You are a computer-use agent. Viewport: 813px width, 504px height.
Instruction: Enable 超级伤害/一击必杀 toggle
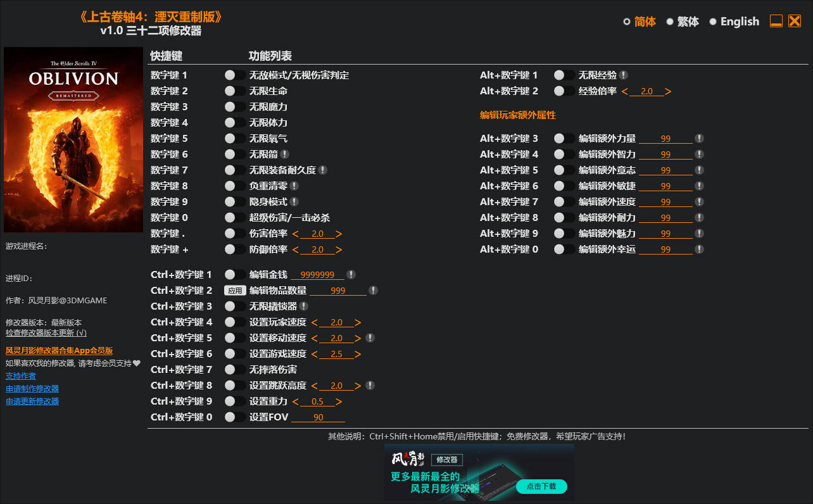click(235, 217)
